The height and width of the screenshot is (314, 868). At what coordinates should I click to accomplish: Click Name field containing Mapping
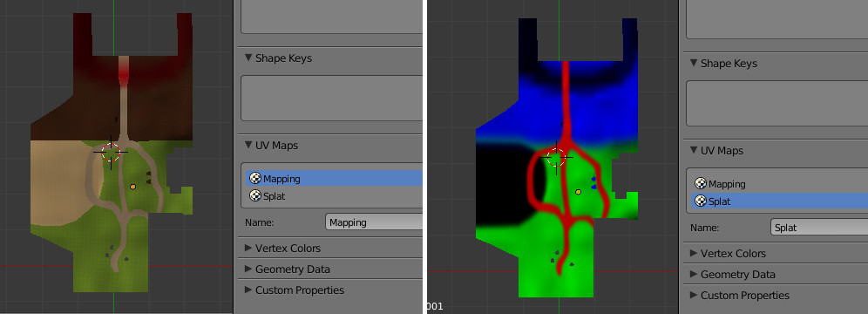click(374, 222)
